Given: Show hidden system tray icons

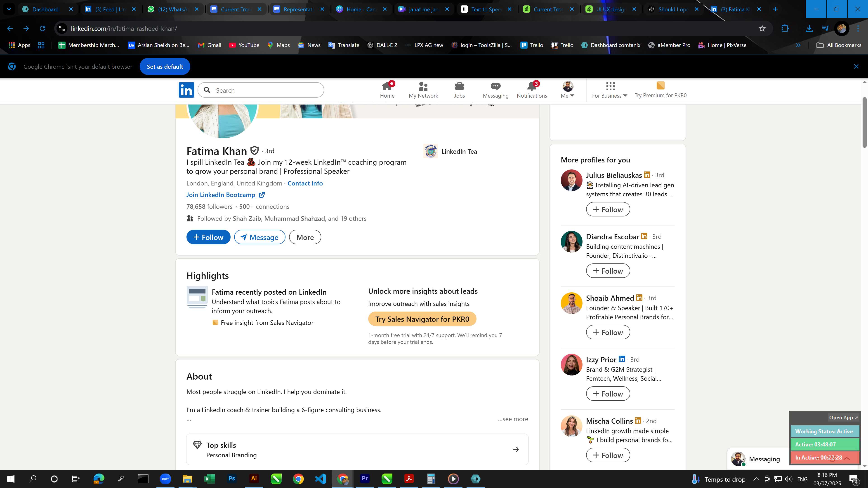Looking at the screenshot, I should [x=756, y=479].
